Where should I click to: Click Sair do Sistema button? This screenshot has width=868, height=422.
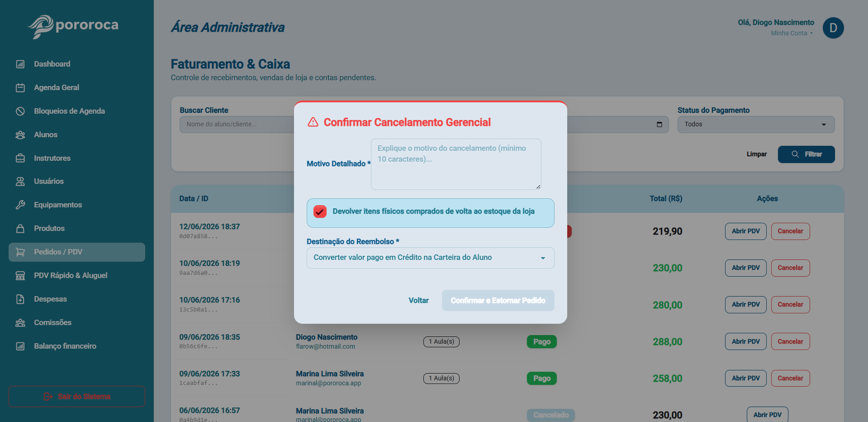pyautogui.click(x=77, y=397)
